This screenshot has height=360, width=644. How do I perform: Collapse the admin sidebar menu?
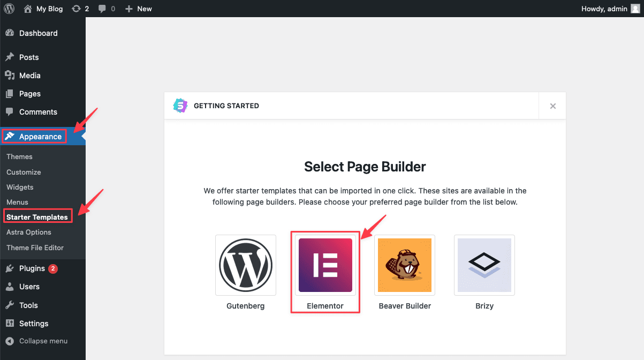[43, 341]
